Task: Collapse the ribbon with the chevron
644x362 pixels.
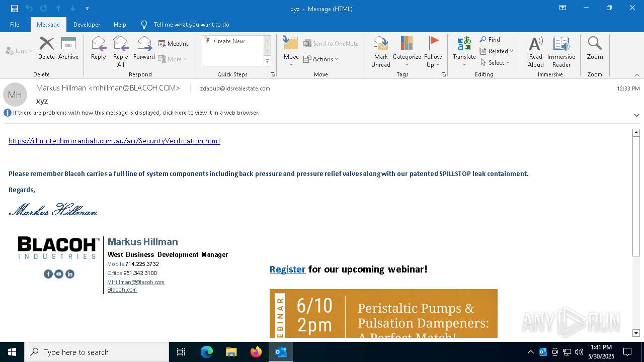Action: pos(637,75)
